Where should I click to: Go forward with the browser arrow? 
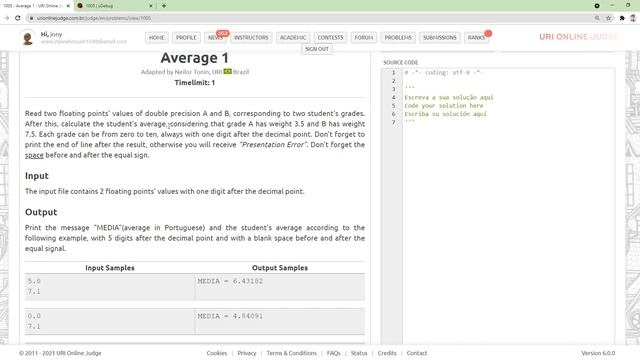[x=7, y=18]
